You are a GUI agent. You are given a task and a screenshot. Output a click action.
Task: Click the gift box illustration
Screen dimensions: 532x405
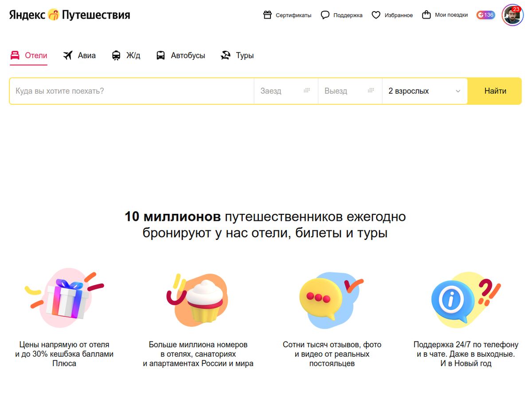coord(64,298)
